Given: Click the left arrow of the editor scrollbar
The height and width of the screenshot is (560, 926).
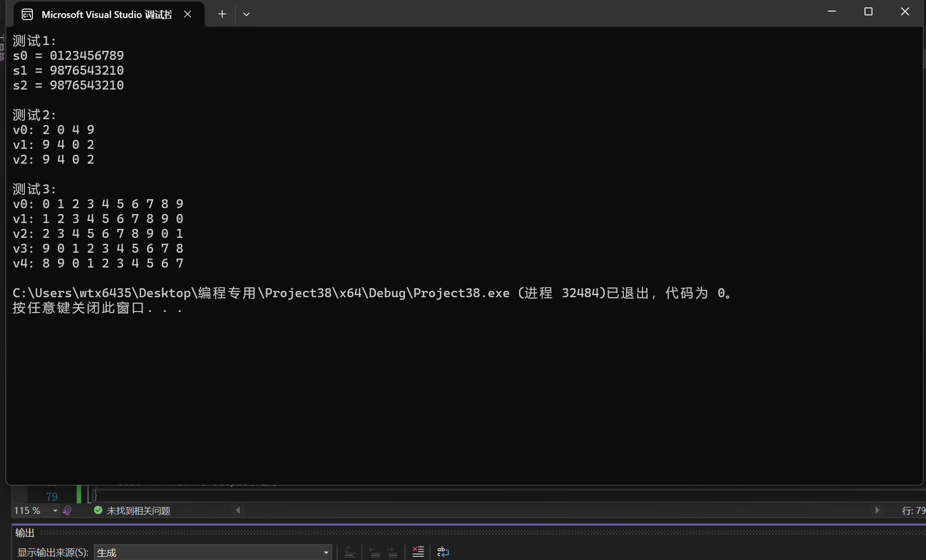Looking at the screenshot, I should pos(237,510).
